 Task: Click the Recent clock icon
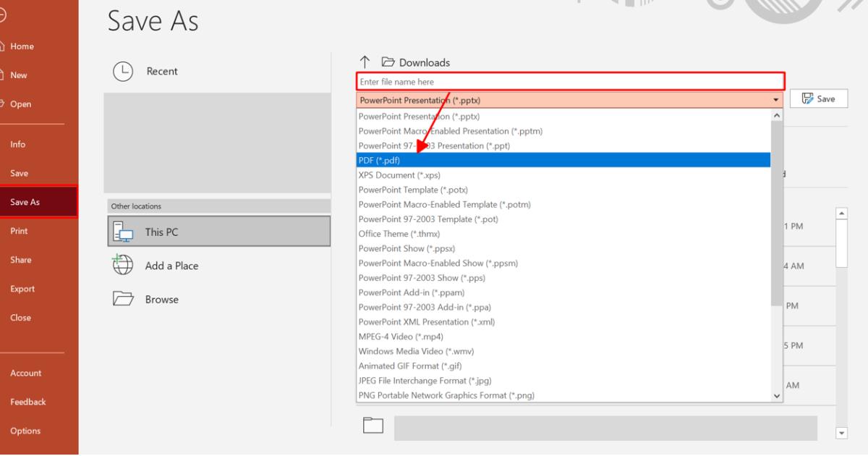(122, 72)
